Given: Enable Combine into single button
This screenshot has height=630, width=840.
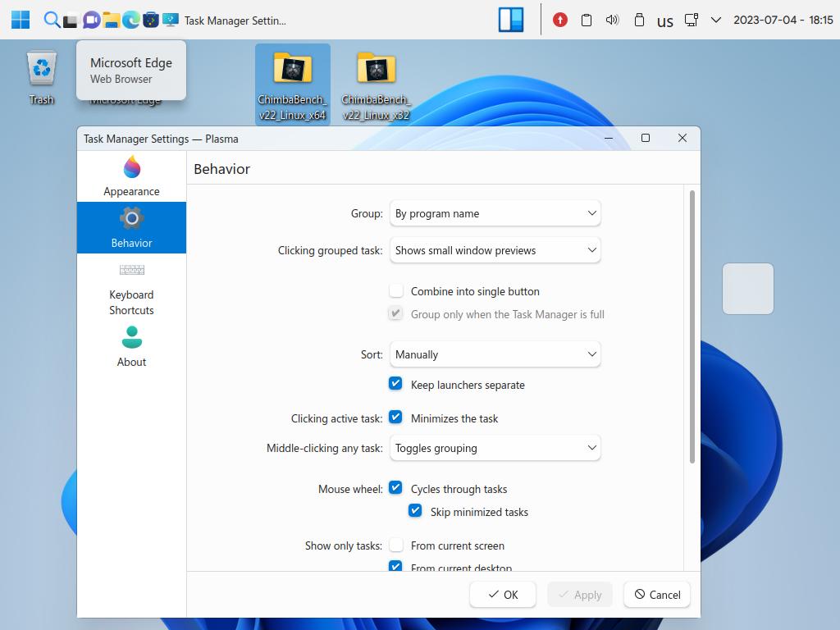Looking at the screenshot, I should click(396, 291).
